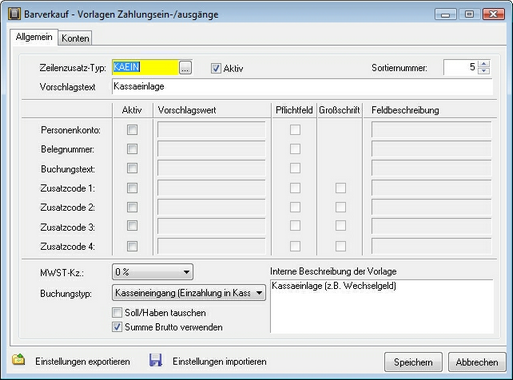Uncheck Summe Brutto verwenden
Viewport: 513px width, 380px height.
click(117, 327)
